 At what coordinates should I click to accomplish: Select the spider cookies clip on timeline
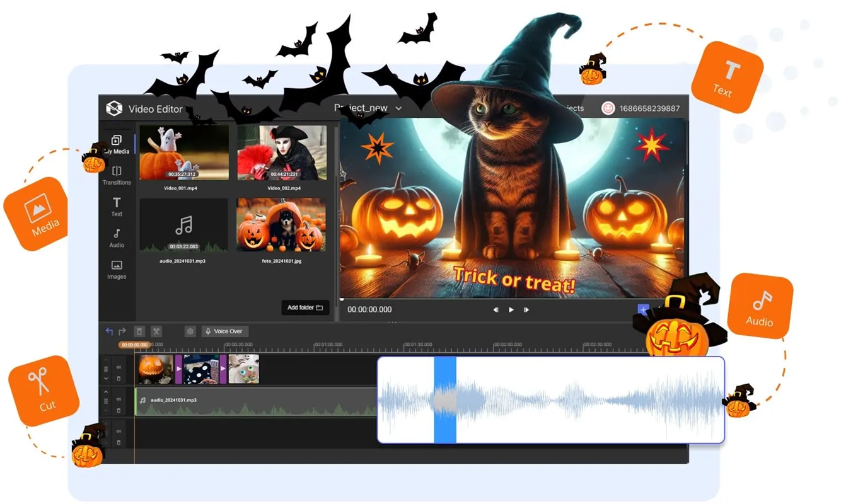243,369
